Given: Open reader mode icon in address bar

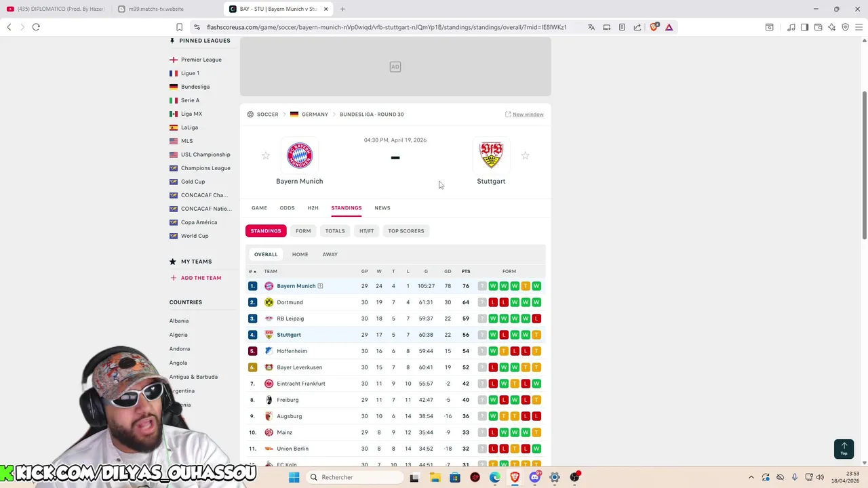Looking at the screenshot, I should tap(622, 27).
